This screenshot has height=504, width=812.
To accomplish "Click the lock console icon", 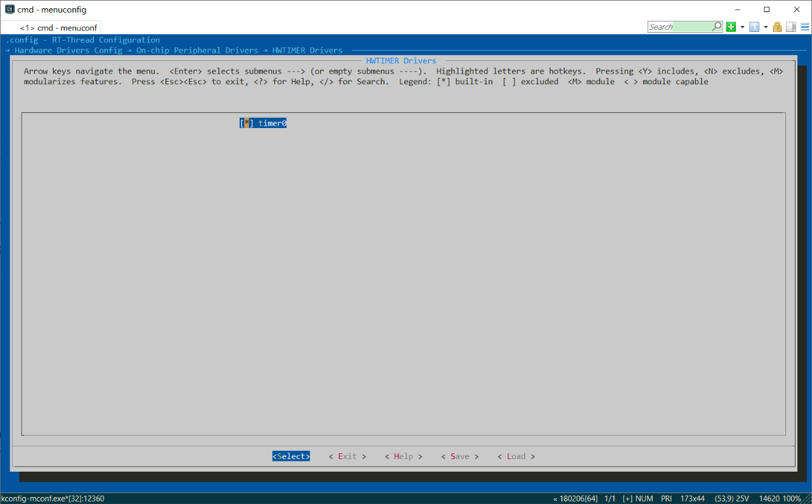I will click(777, 27).
